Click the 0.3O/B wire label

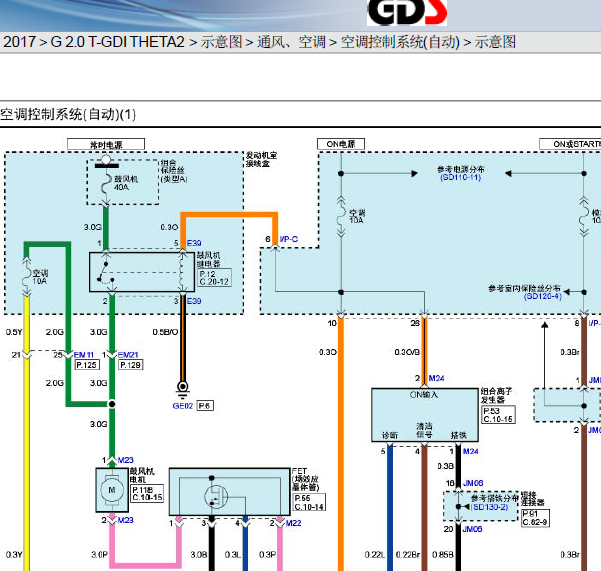407,352
